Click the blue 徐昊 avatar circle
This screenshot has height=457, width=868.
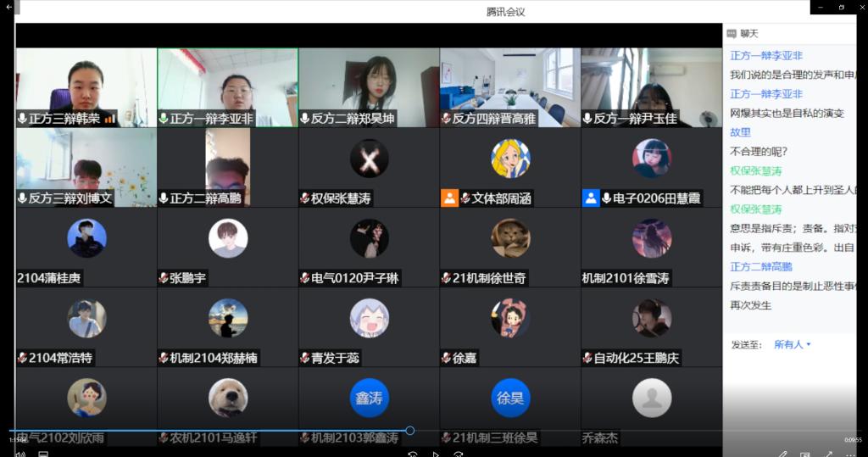pos(509,398)
